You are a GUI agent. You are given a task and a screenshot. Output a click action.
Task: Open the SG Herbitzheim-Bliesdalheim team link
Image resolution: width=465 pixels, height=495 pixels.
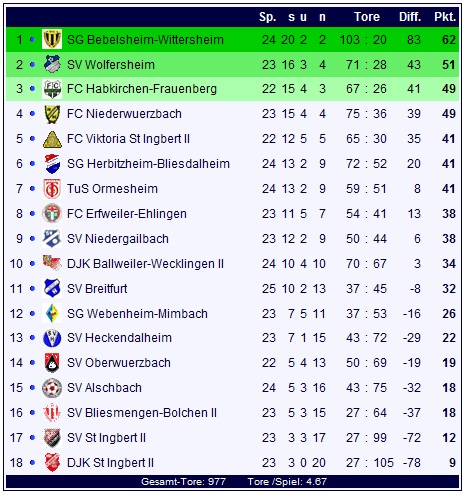pyautogui.click(x=148, y=164)
